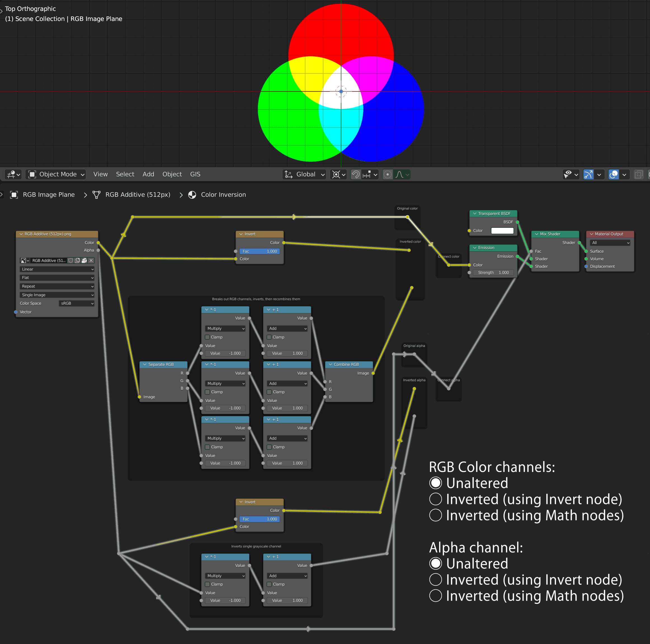Open the sRGB Color Space dropdown
Image resolution: width=650 pixels, height=644 pixels.
click(x=76, y=303)
